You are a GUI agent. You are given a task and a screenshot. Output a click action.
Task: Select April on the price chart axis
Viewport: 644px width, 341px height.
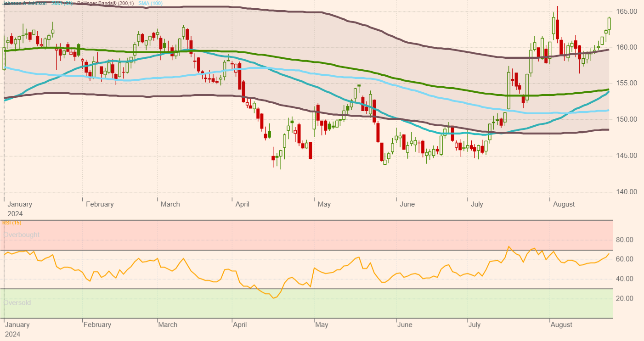click(x=242, y=204)
